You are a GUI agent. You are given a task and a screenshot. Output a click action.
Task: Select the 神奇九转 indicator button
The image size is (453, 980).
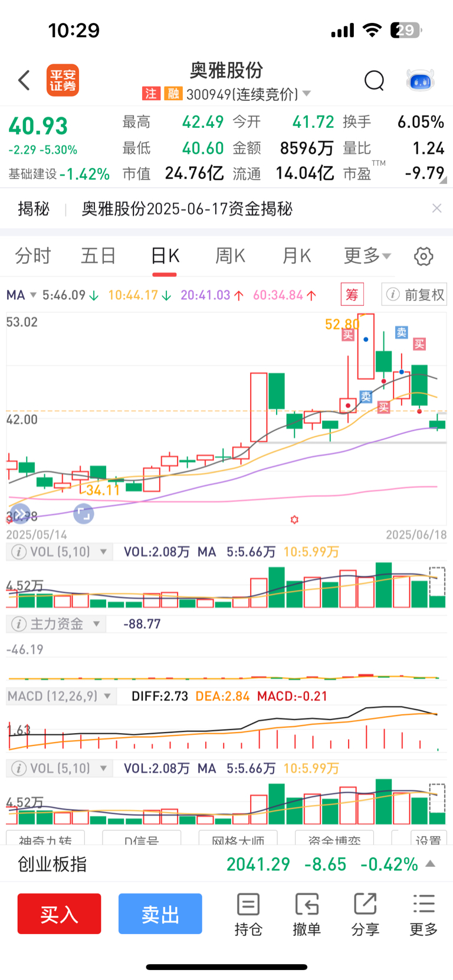[45, 839]
